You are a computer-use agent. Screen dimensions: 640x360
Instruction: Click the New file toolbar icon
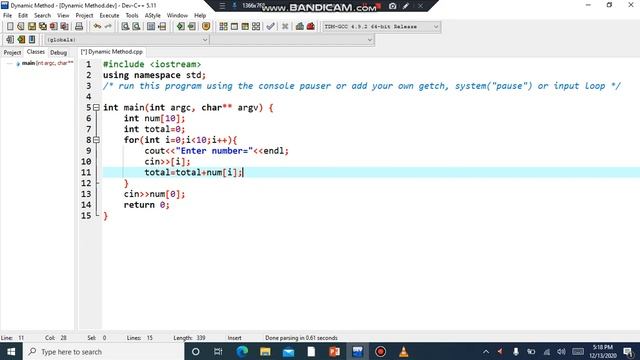click(x=10, y=27)
